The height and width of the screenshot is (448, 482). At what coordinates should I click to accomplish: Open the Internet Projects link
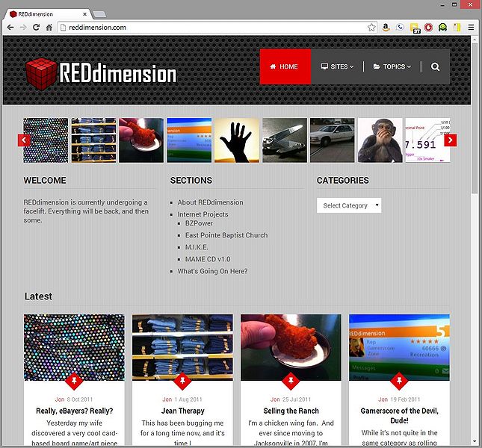(203, 214)
